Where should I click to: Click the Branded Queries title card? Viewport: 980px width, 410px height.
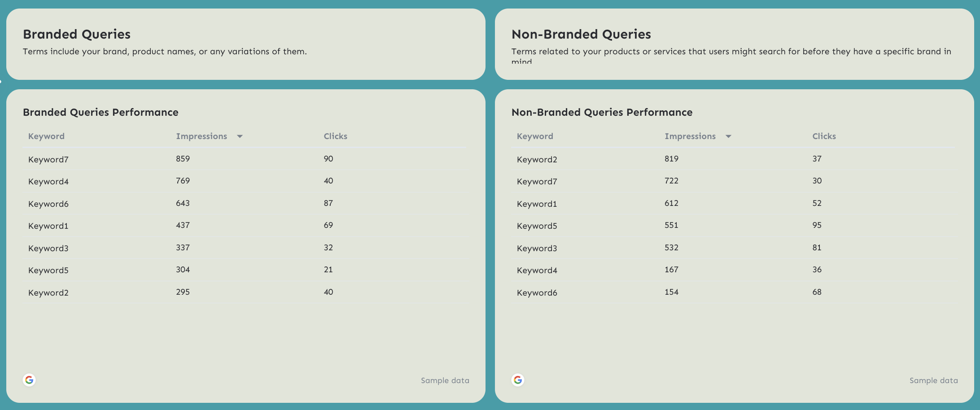(77, 34)
